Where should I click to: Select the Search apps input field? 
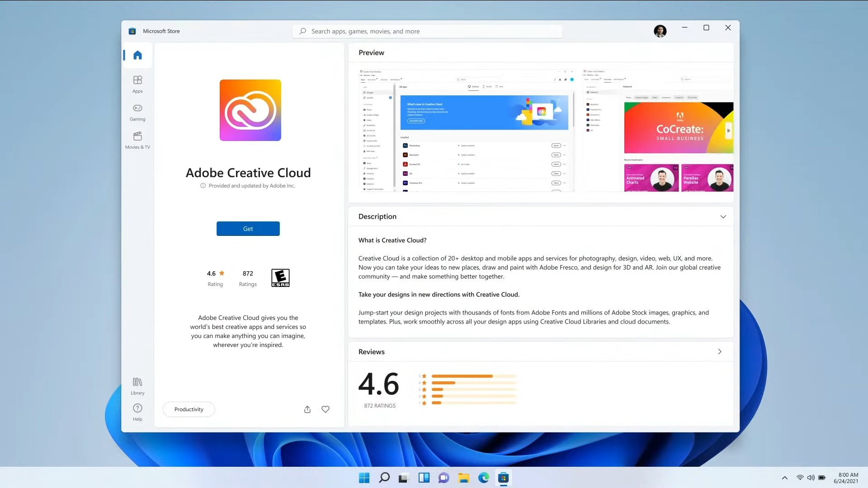point(427,31)
